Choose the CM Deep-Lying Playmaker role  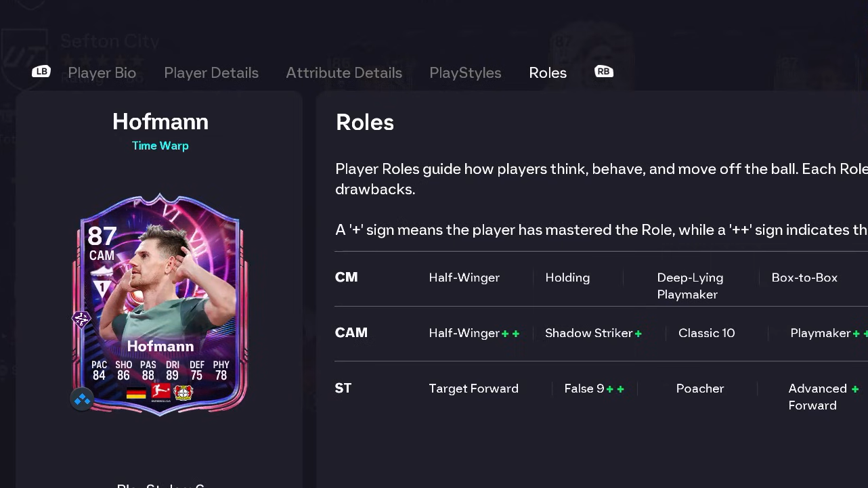pos(689,286)
